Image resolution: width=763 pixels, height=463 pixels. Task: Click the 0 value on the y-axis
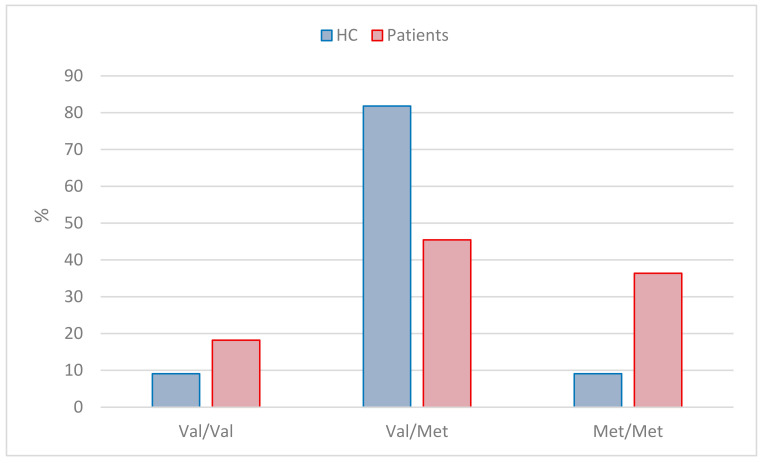(x=78, y=407)
